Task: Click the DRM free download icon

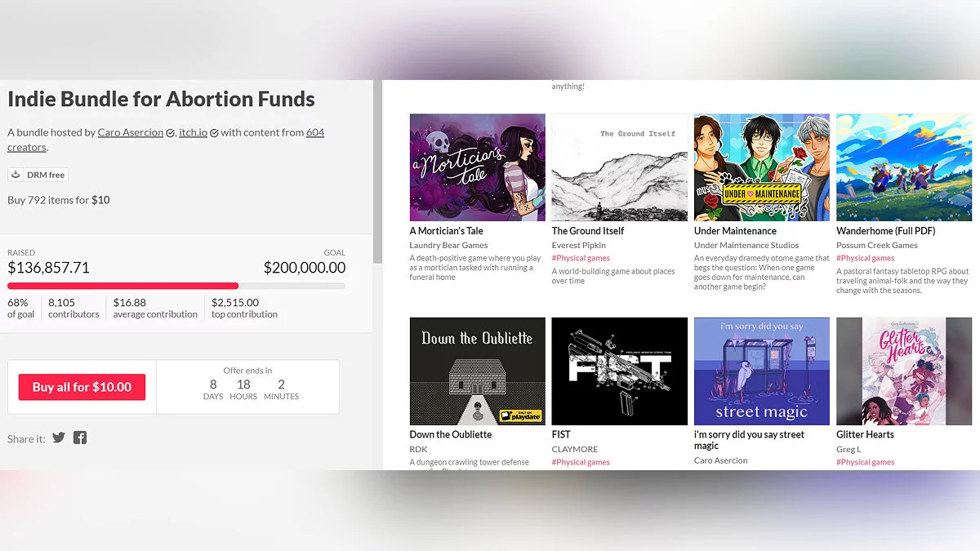Action: [16, 175]
